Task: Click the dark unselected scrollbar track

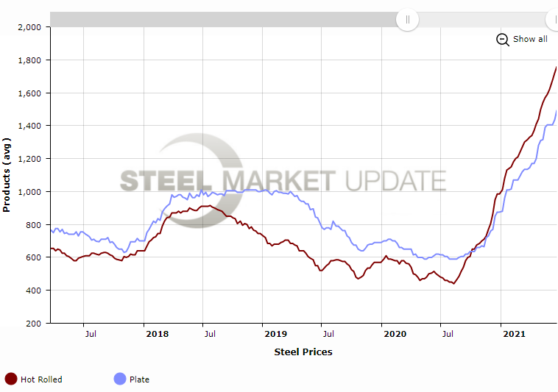Action: point(221,19)
